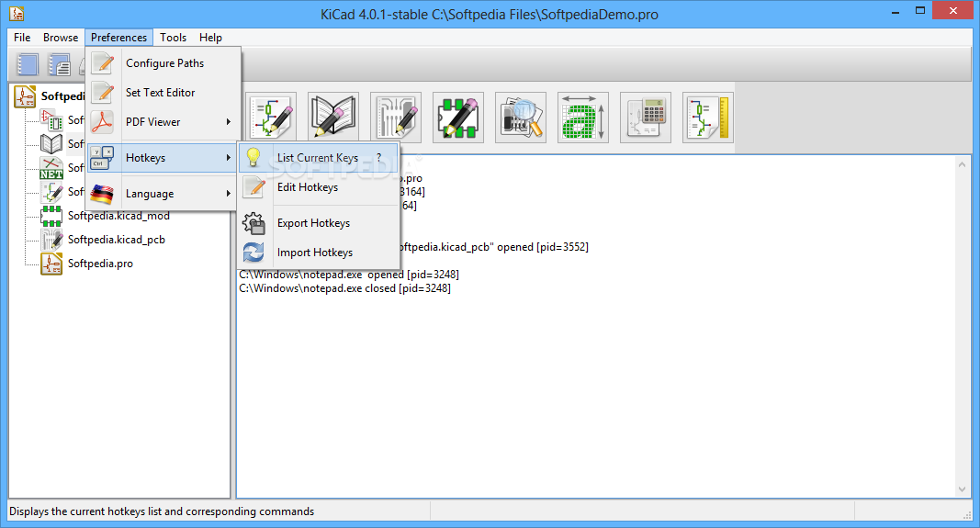
Task: Click the 'notepad.exe closed [pid=3248]' log line
Action: point(345,288)
